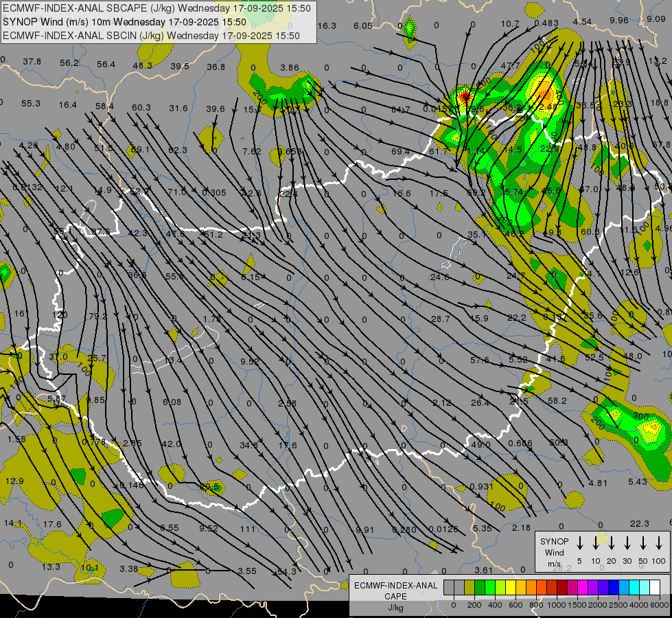Pick the dark red CAPE legend swatch
672x618 pixels.
click(x=562, y=587)
